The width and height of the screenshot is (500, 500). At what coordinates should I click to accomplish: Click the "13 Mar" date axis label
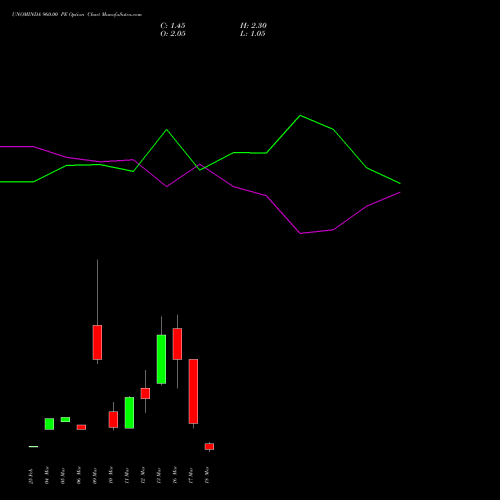click(159, 476)
